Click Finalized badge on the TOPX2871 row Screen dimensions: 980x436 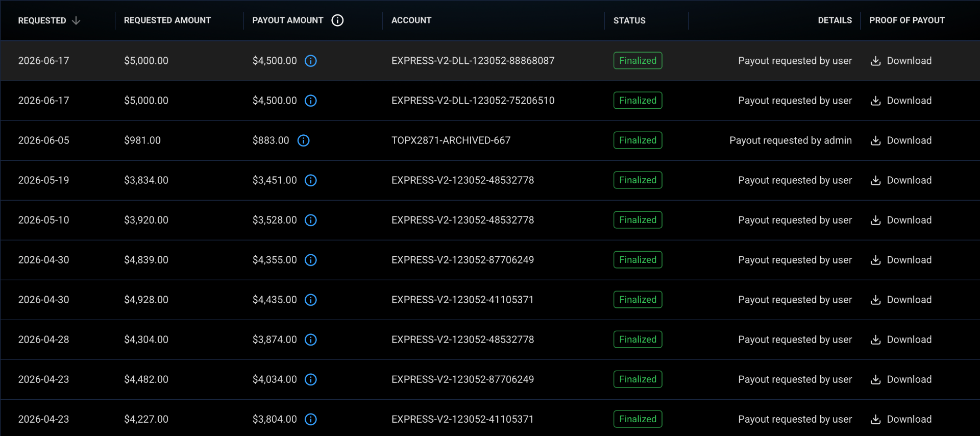(638, 140)
